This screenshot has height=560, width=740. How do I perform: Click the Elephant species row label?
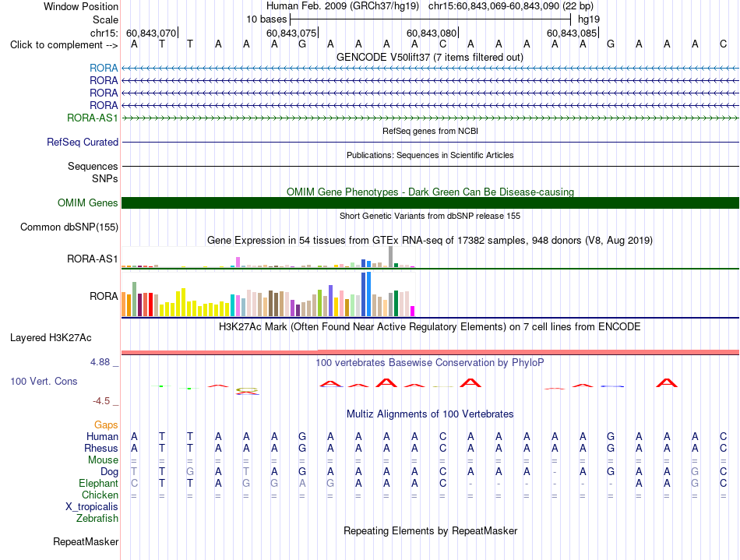(98, 483)
